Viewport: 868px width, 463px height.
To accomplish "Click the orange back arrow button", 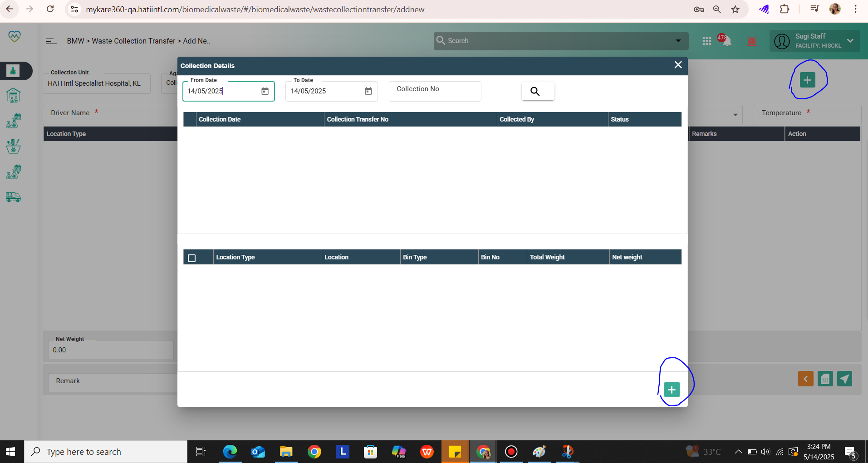I will [x=805, y=379].
